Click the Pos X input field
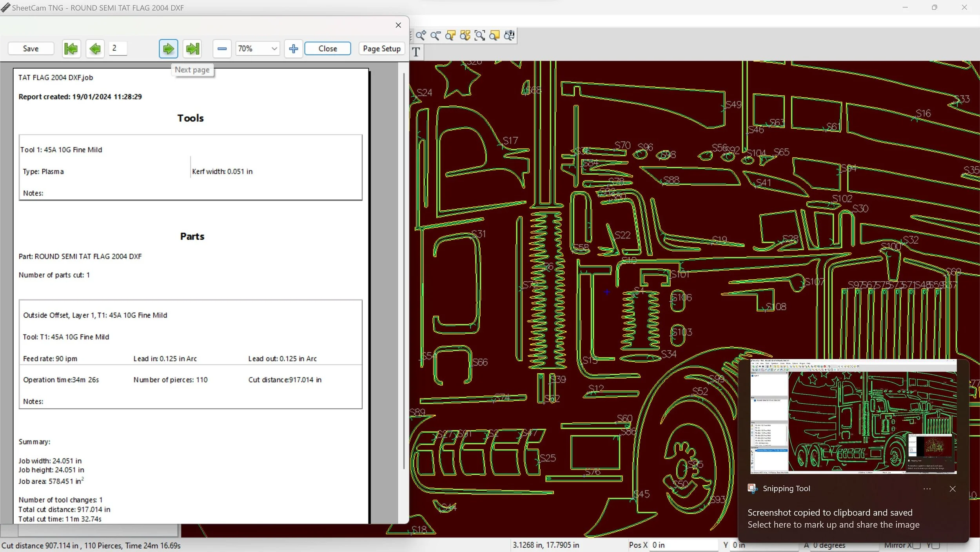This screenshot has width=980, height=552. 684,545
